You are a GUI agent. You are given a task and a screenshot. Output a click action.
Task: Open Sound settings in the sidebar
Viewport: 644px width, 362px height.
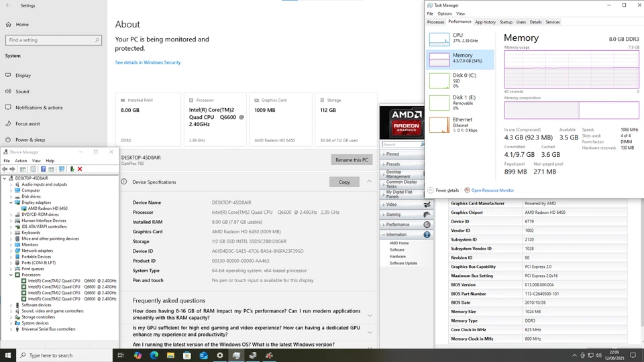click(x=22, y=92)
